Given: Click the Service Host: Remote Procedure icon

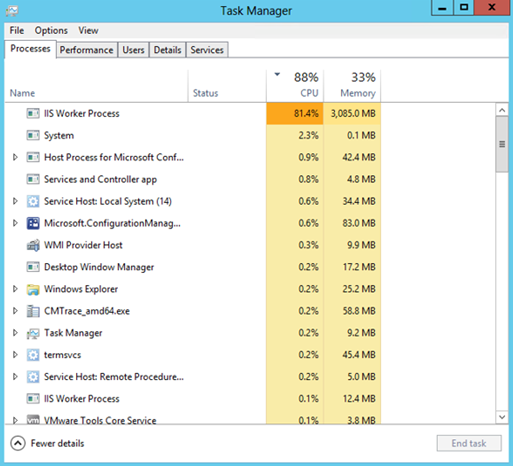Looking at the screenshot, I should tap(33, 377).
